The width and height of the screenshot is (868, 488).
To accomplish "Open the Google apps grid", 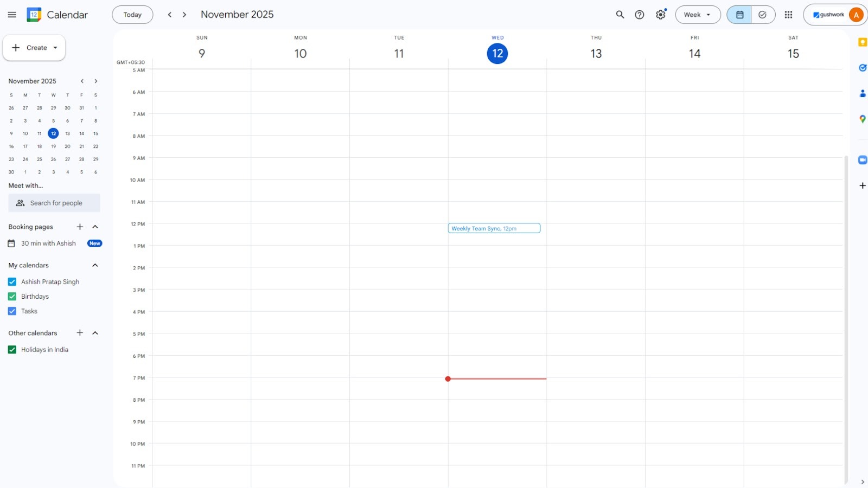I will click(788, 15).
